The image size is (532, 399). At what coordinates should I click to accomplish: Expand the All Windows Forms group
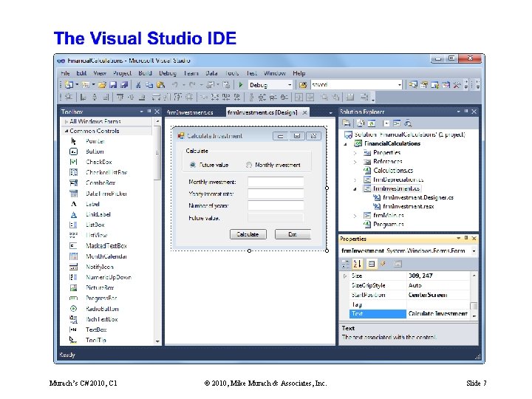(66, 121)
